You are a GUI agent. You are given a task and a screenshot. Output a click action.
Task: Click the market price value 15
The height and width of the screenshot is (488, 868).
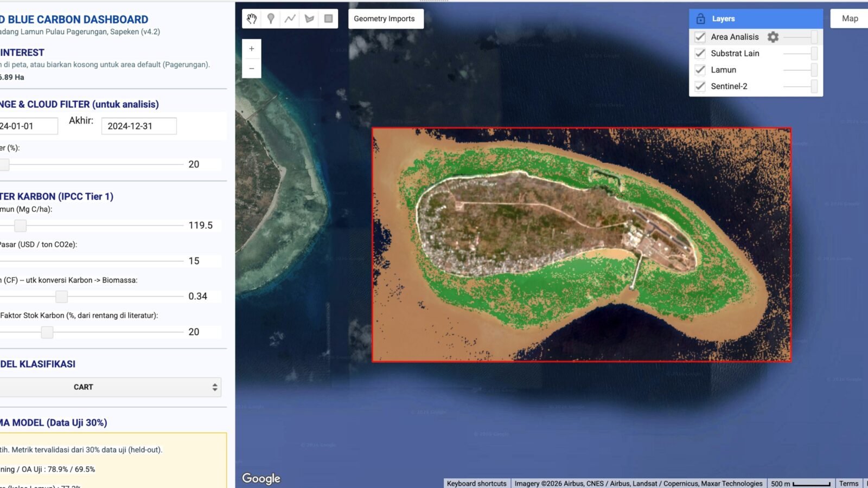pos(194,261)
